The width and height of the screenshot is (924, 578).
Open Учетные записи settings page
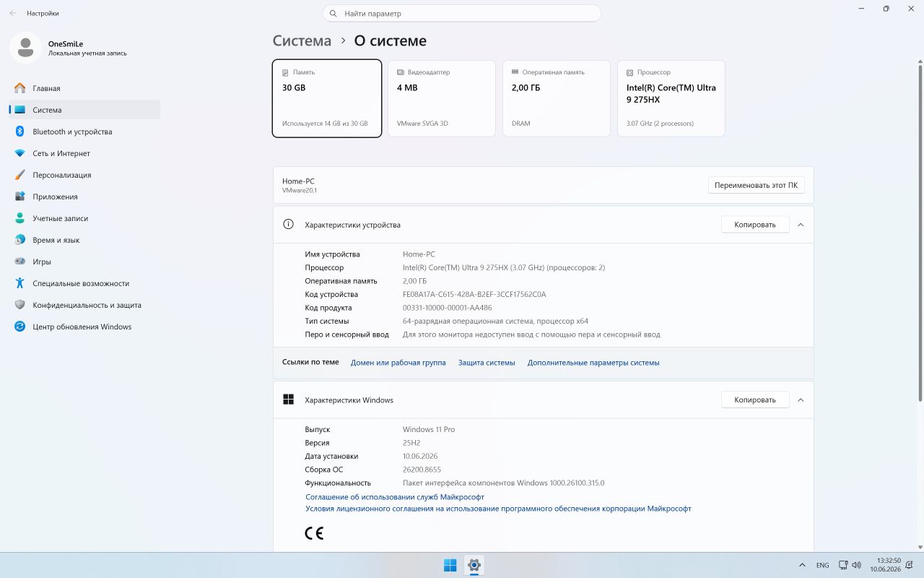point(84,218)
